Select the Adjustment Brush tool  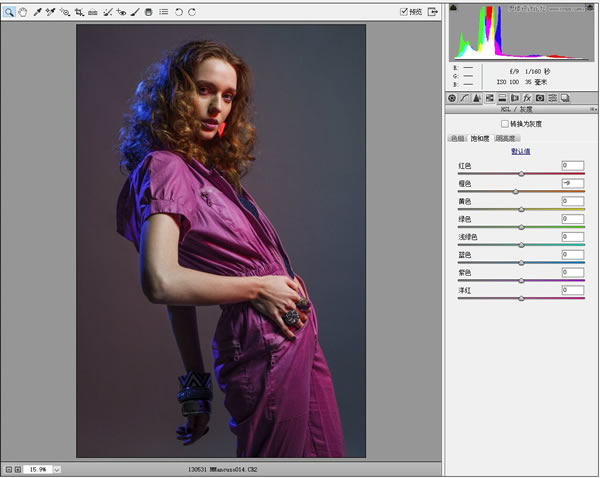click(x=135, y=12)
